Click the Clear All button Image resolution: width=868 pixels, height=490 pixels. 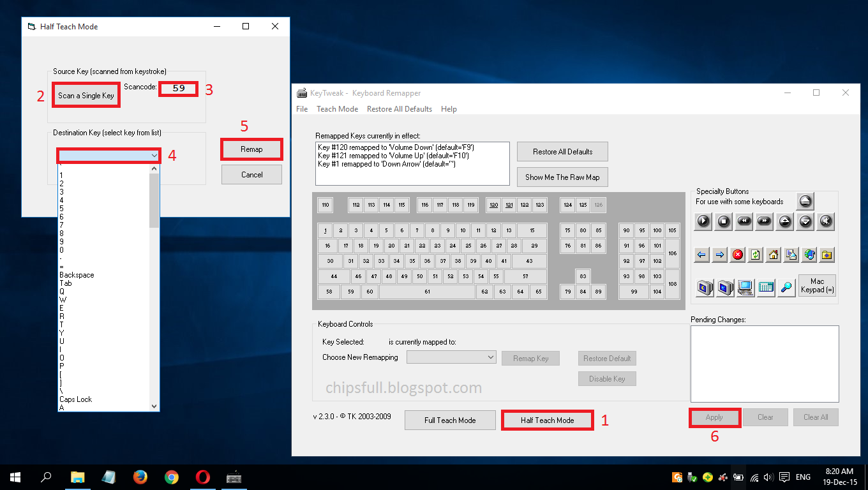pos(816,417)
